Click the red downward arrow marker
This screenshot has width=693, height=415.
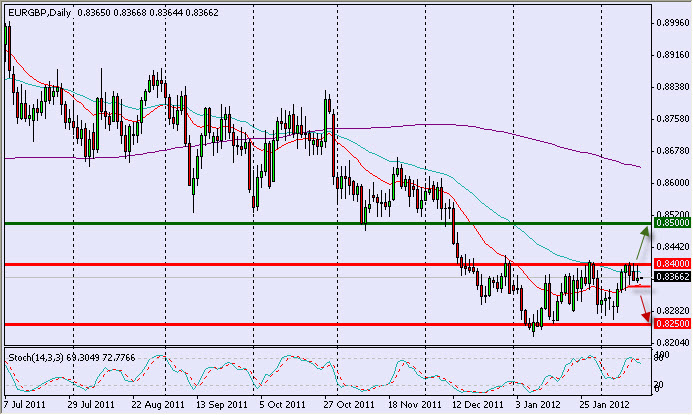coord(641,304)
